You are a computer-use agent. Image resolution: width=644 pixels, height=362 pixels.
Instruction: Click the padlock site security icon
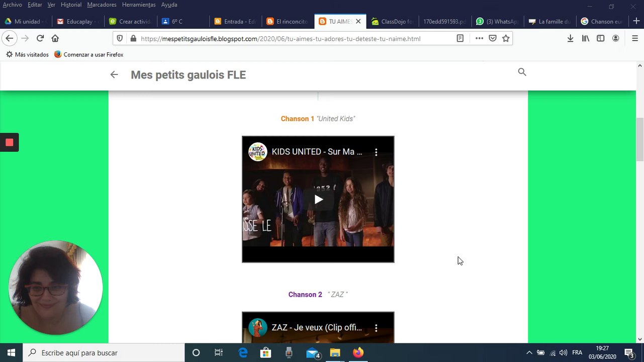[x=133, y=38]
